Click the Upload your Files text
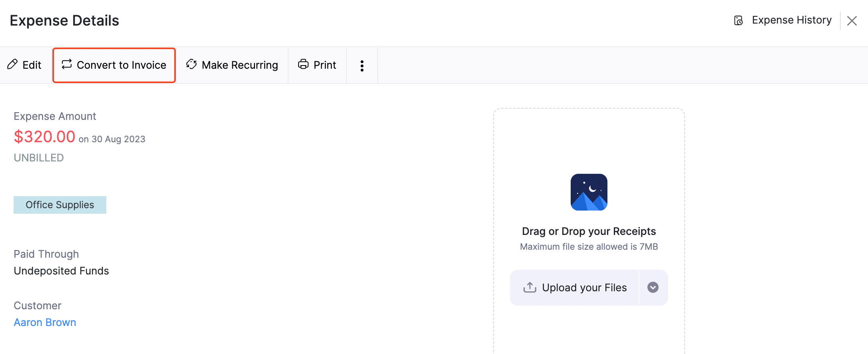Screen dimensions: 868x354 tap(584, 288)
